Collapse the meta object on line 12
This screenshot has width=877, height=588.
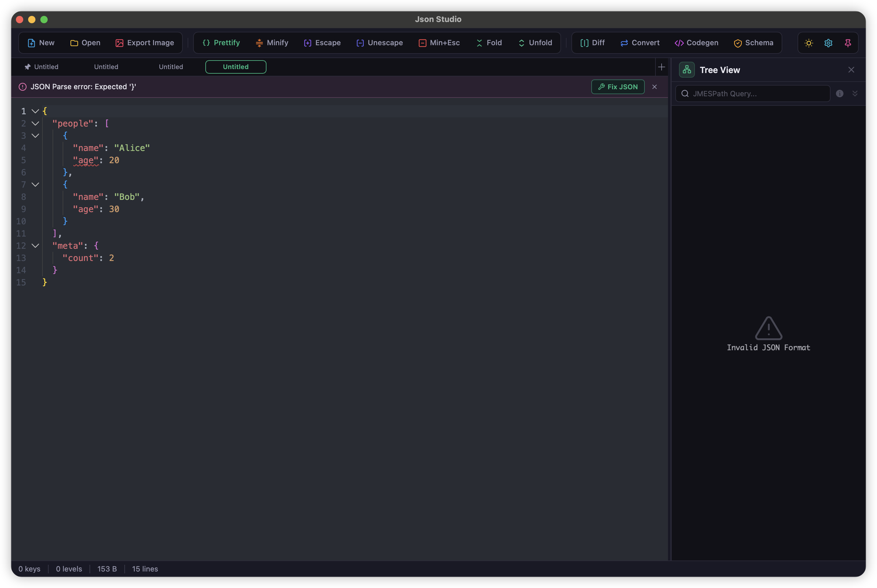(x=36, y=246)
